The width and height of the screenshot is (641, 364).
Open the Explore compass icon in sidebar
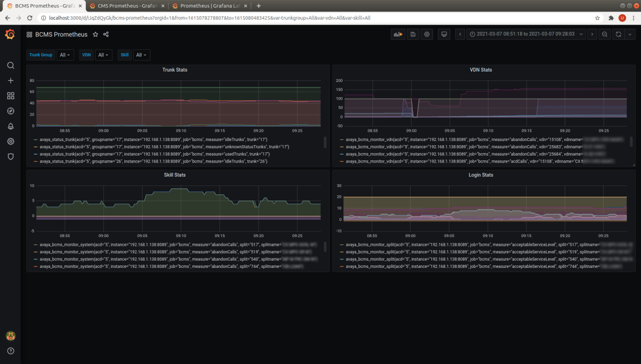click(x=10, y=111)
